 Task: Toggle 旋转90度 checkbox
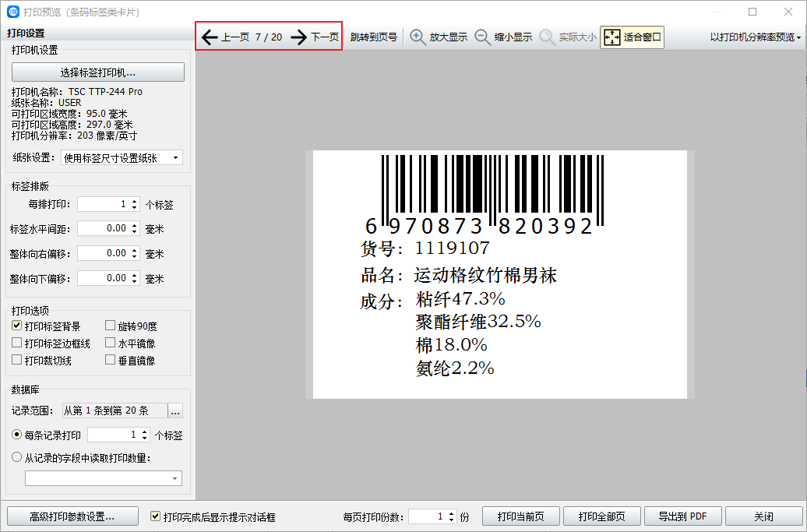(x=110, y=326)
